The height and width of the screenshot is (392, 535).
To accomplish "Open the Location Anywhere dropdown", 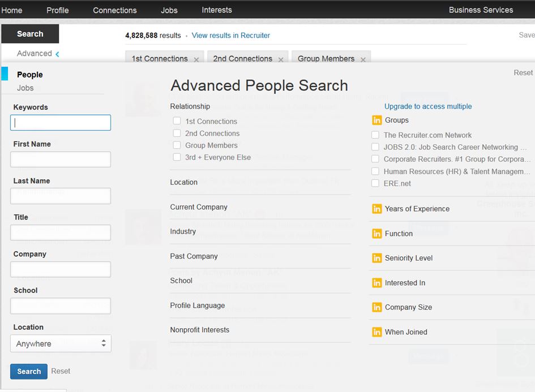I will click(x=61, y=343).
